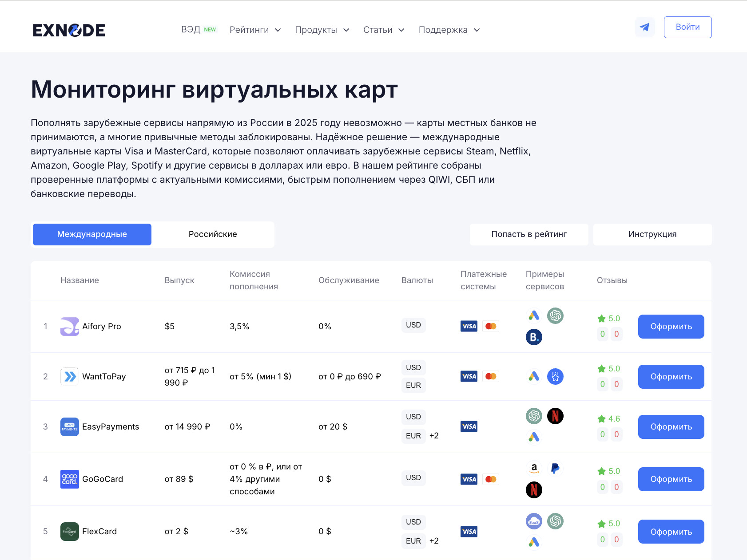
Task: Click the EXNODE logo
Action: [x=69, y=30]
